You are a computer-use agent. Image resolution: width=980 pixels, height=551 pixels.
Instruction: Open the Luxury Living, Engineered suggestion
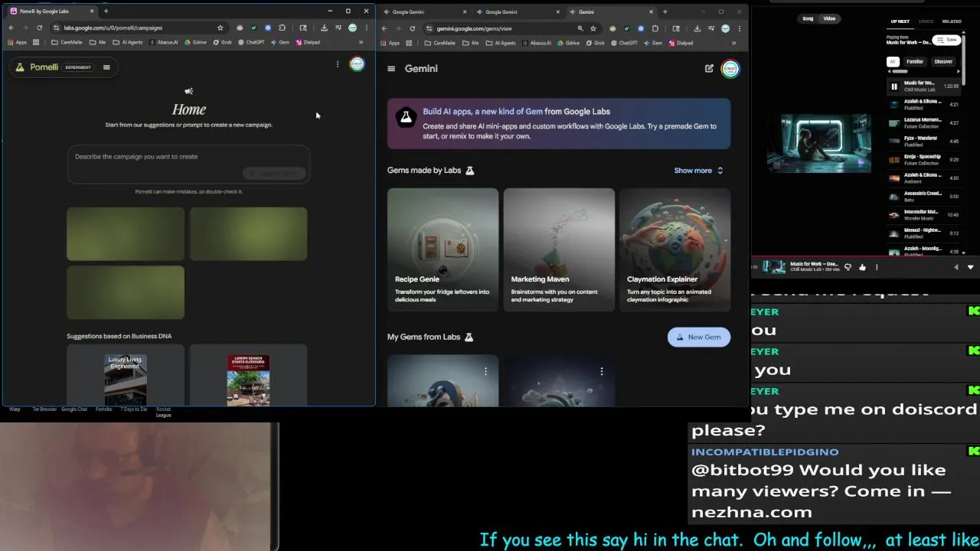point(126,376)
